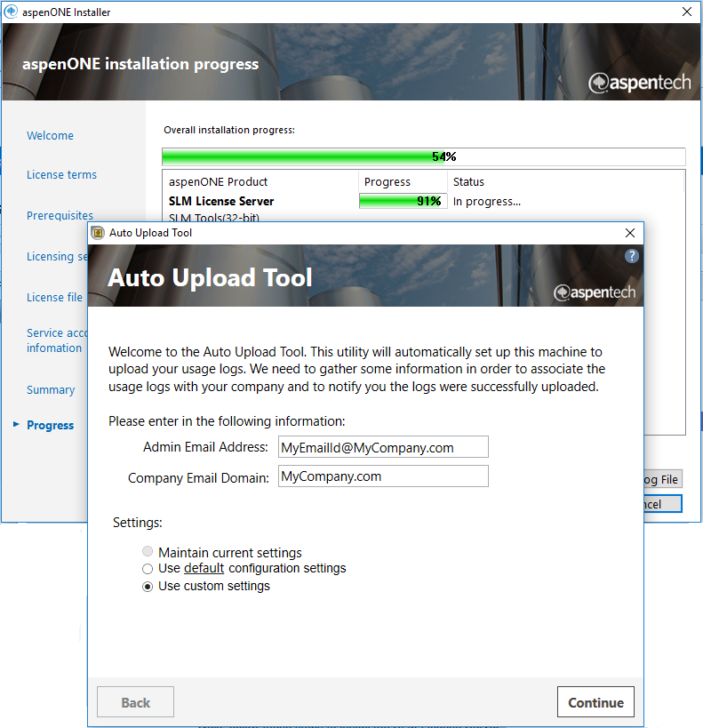Click the SLM License Server row
The width and height of the screenshot is (703, 728).
click(x=423, y=201)
